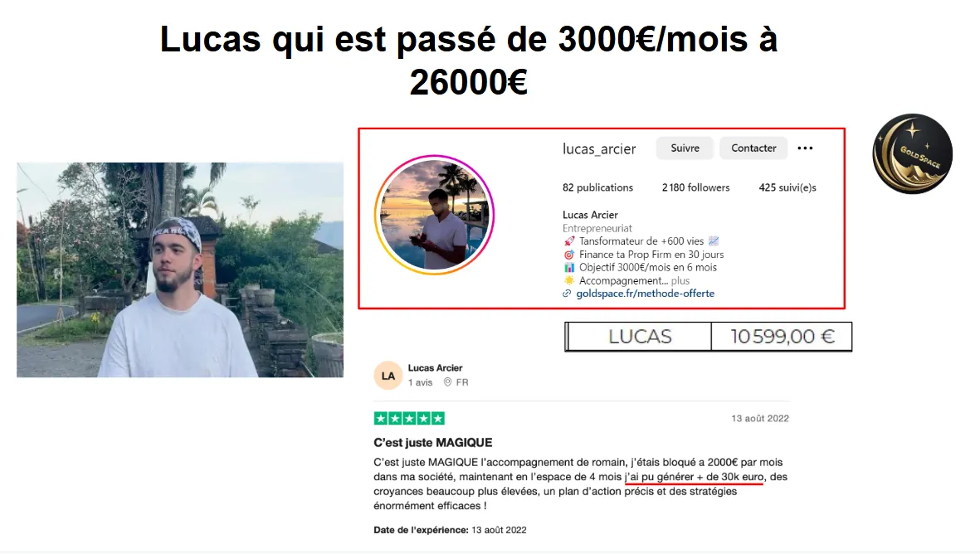Open lucas_arcier profile picture story
Viewport: 980px width, 554px height.
(434, 215)
